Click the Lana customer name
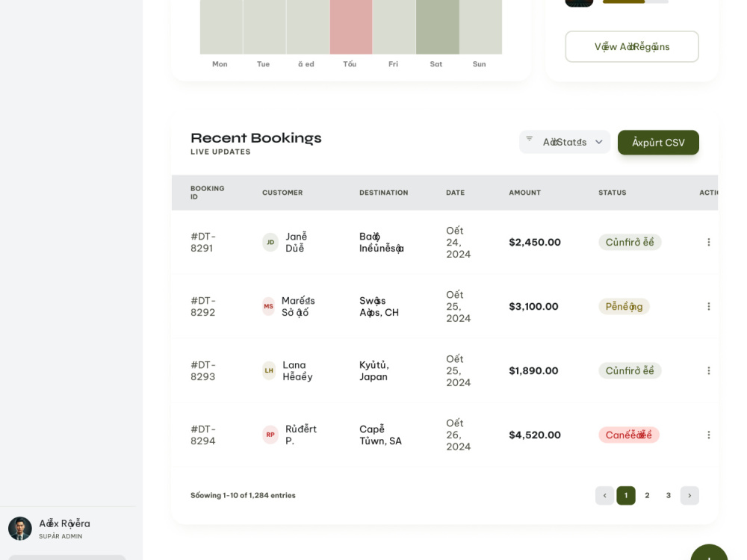The height and width of the screenshot is (560, 747). (x=297, y=370)
